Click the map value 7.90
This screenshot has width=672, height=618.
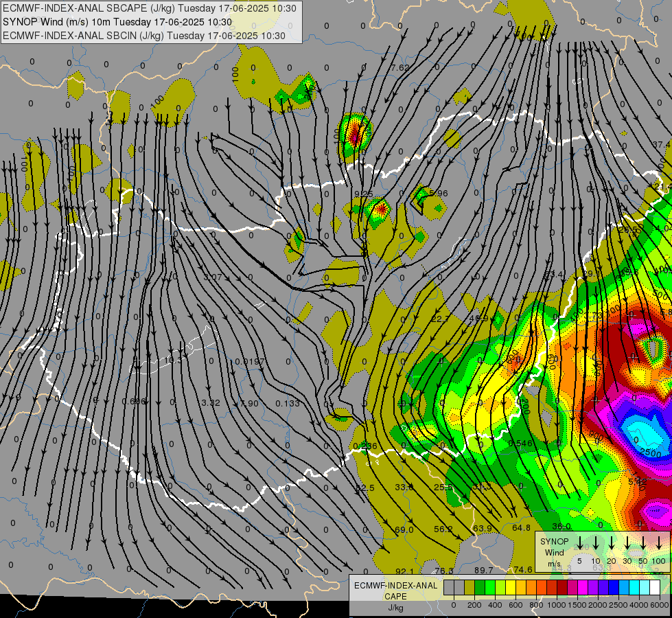click(x=249, y=404)
